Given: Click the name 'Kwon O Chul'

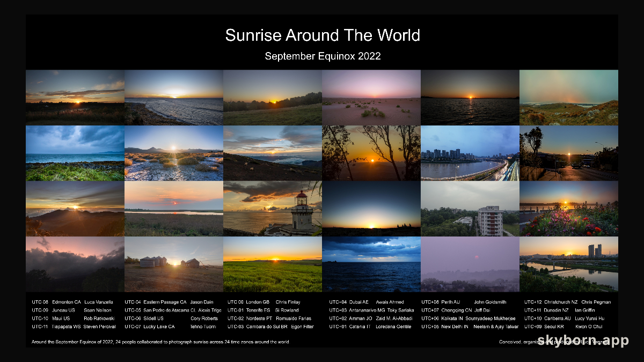Looking at the screenshot, I should click(x=589, y=326).
